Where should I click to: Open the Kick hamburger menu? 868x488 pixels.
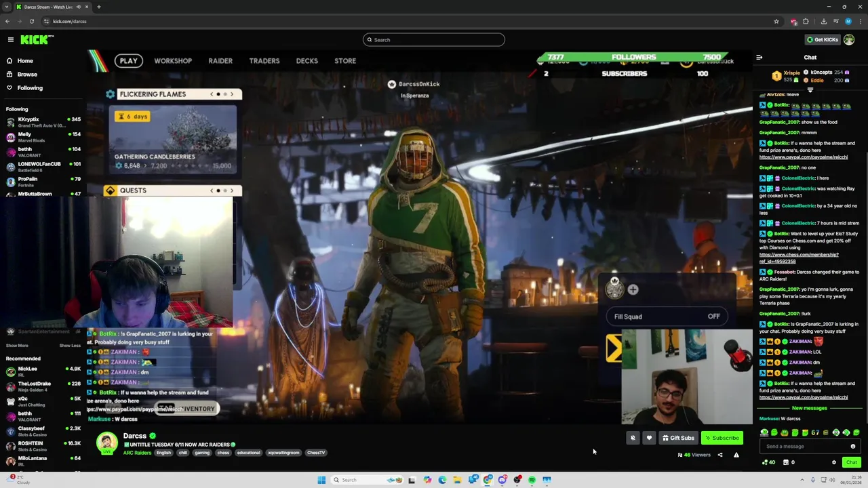click(10, 39)
